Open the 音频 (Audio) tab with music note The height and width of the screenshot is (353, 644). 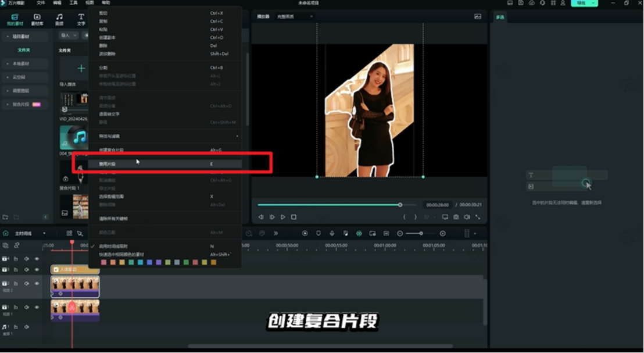click(59, 19)
